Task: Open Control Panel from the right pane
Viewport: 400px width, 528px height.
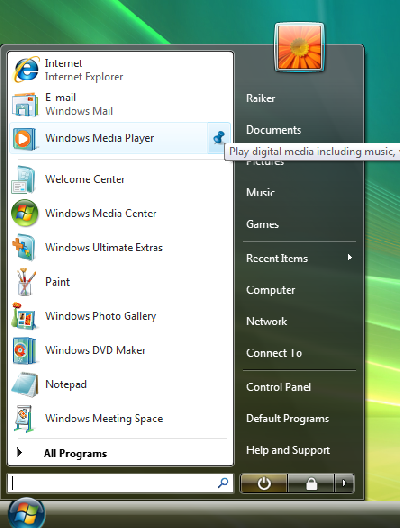Action: 278,387
